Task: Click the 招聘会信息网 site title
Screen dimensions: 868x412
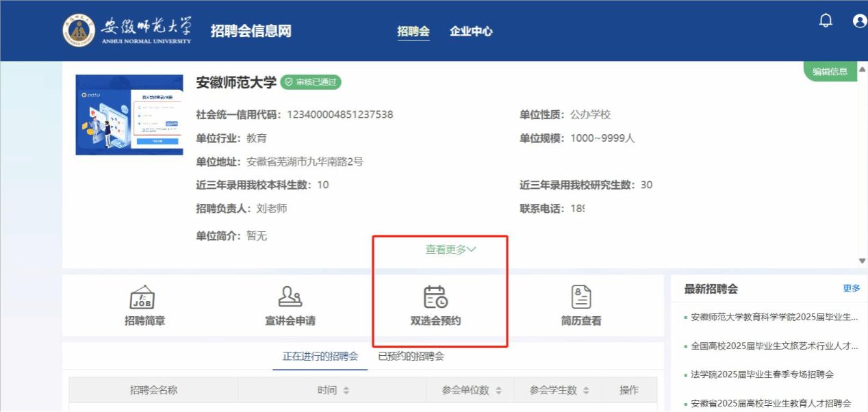Action: 251,31
